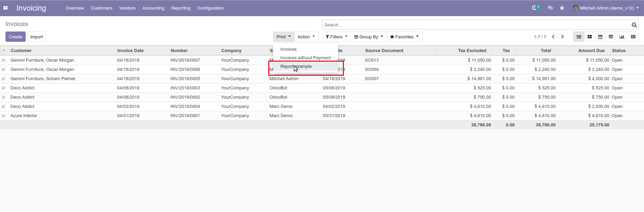Click the 1-7 / 7 pager counter
Image resolution: width=644 pixels, height=212 pixels.
(x=540, y=37)
